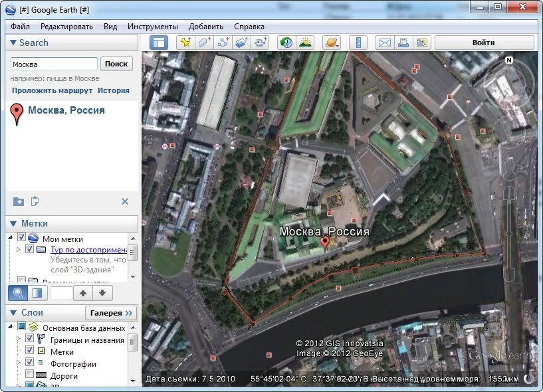The height and width of the screenshot is (392, 543).
Task: Toggle the sidebar panel button
Action: pos(159,43)
